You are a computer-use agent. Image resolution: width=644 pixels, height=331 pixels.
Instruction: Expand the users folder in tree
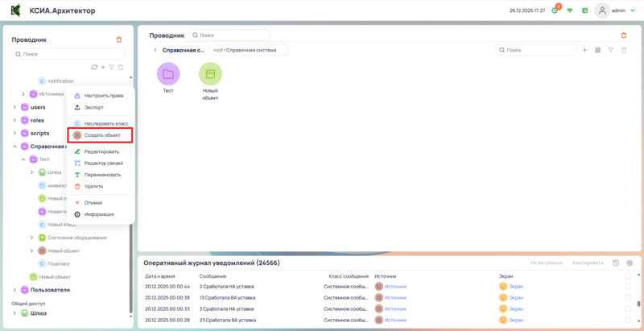tap(14, 107)
